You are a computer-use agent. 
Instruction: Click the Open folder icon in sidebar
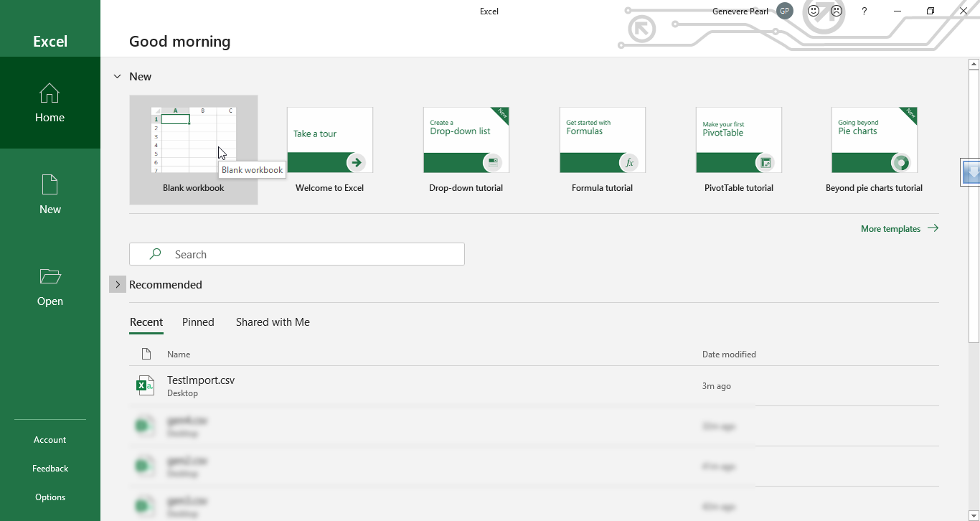click(x=50, y=276)
